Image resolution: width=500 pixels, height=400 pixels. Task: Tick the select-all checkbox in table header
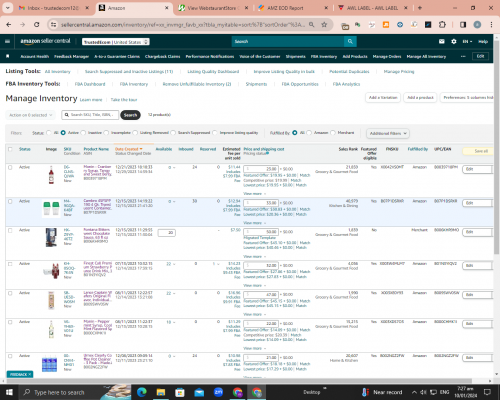pos(10,149)
